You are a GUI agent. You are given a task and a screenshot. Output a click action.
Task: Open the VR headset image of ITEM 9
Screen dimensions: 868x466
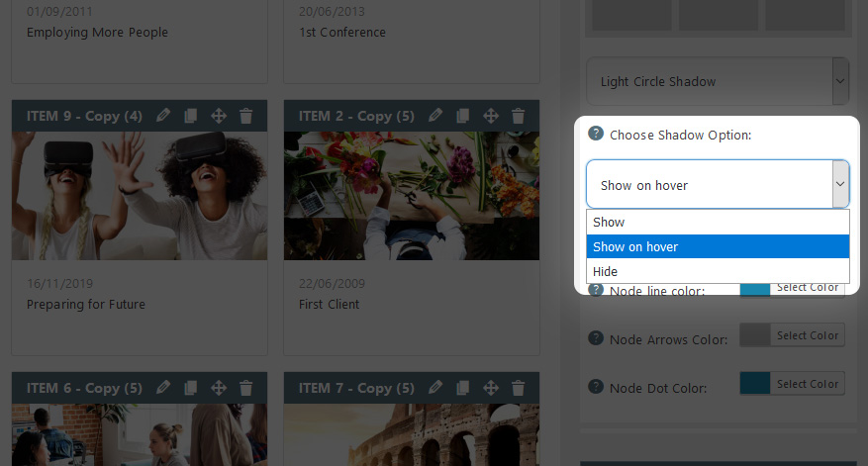pyautogui.click(x=140, y=196)
